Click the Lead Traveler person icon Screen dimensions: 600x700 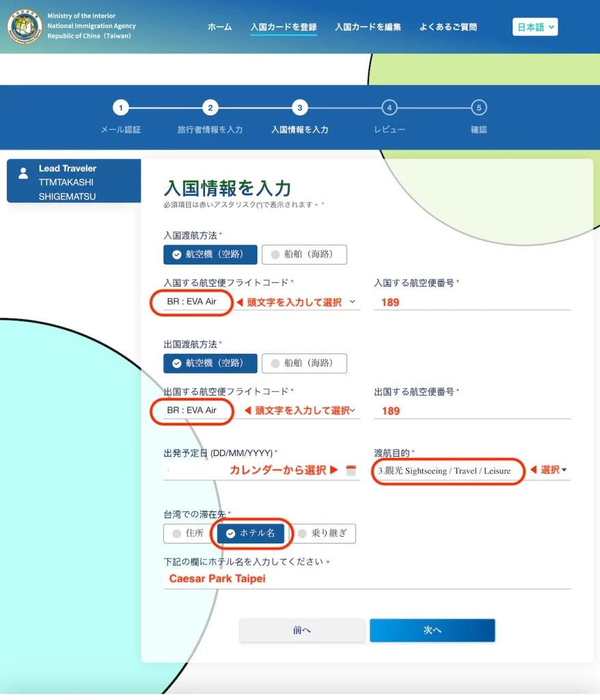[x=24, y=173]
